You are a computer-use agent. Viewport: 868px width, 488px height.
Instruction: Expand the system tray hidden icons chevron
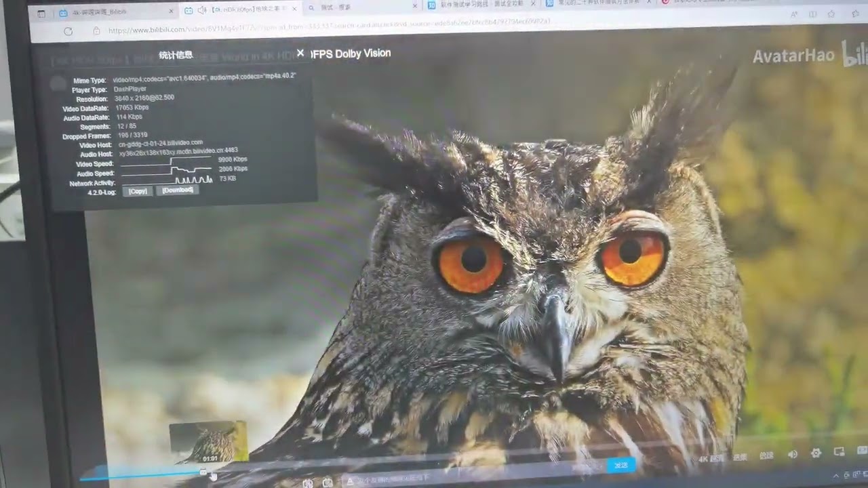click(x=835, y=476)
